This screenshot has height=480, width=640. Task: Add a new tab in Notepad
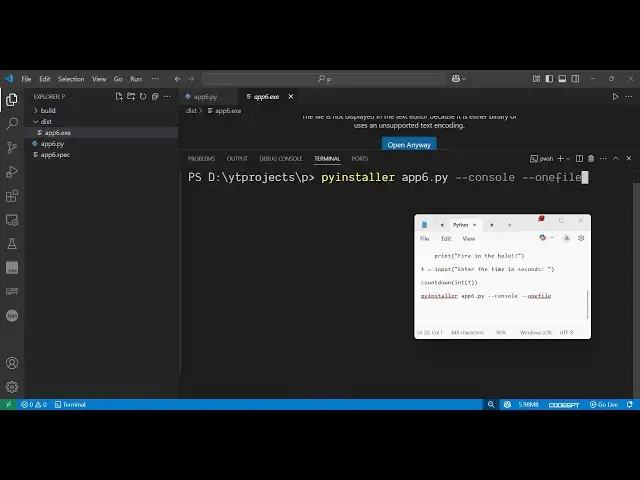509,225
